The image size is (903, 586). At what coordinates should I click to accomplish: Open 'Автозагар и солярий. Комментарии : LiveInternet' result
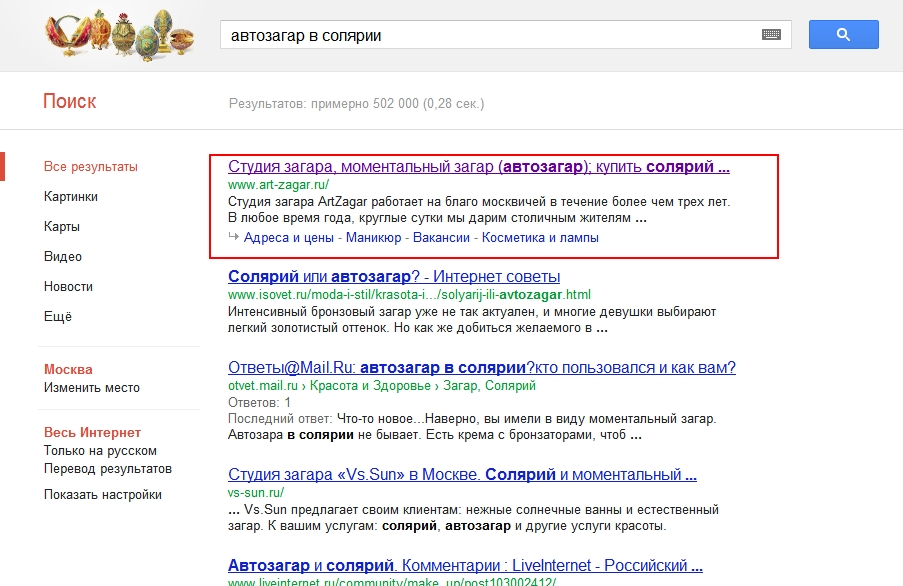465,566
